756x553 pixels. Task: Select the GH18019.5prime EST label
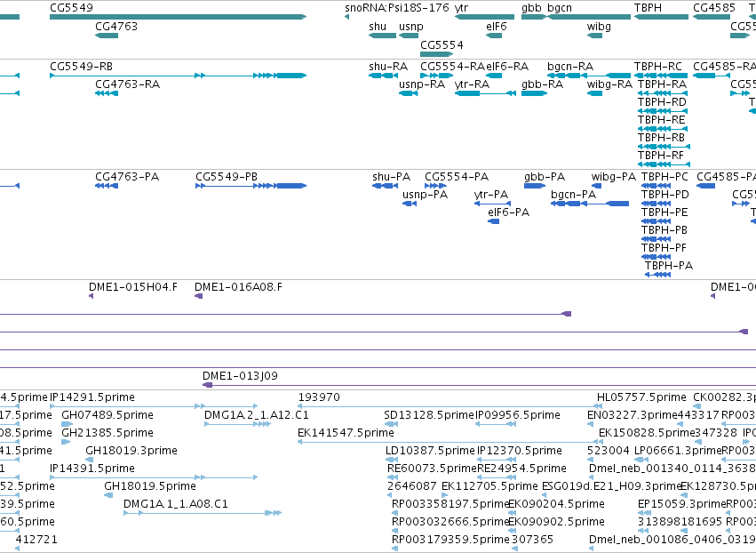tap(150, 486)
